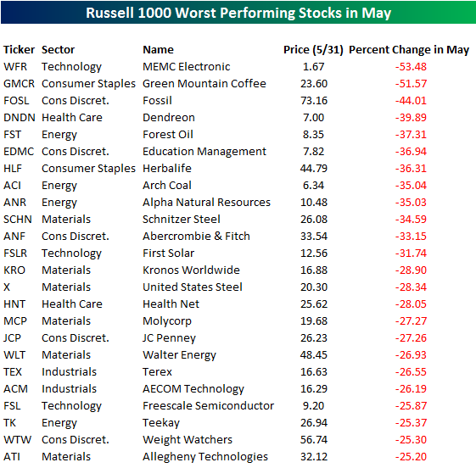Click the 'Ticker' column header

tap(19, 49)
